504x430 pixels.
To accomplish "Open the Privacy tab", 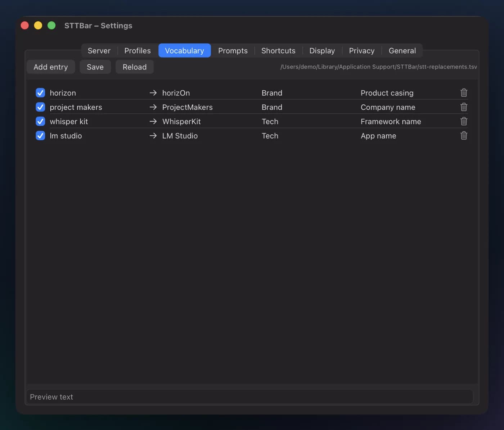I will tap(362, 51).
